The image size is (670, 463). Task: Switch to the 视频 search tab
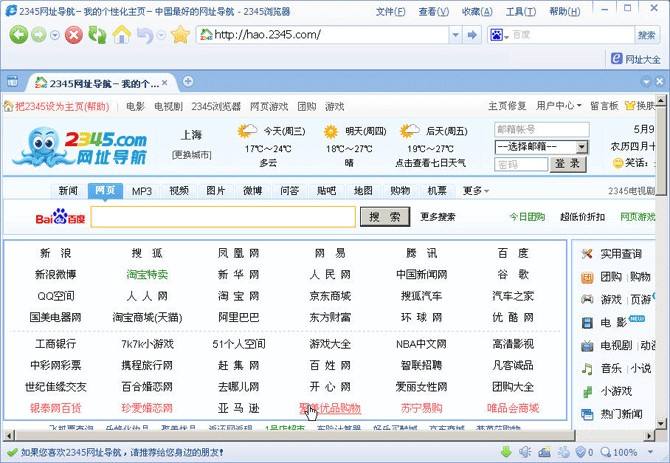(x=179, y=190)
